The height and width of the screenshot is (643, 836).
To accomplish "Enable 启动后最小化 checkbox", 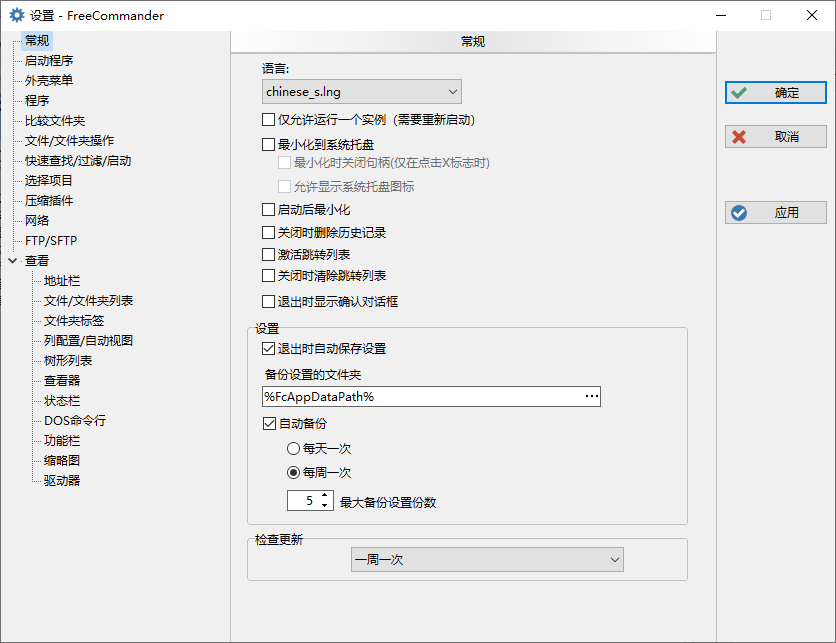I will click(268, 211).
